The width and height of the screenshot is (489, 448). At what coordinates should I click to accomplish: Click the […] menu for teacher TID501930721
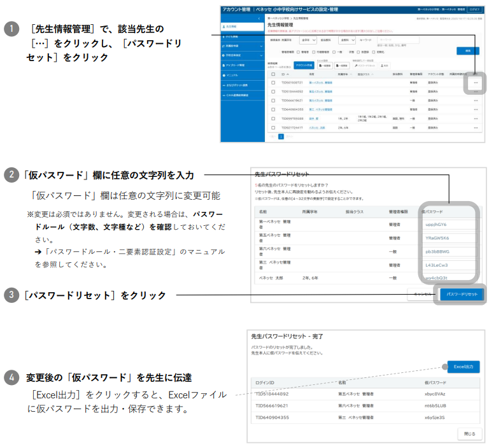pyautogui.click(x=475, y=83)
